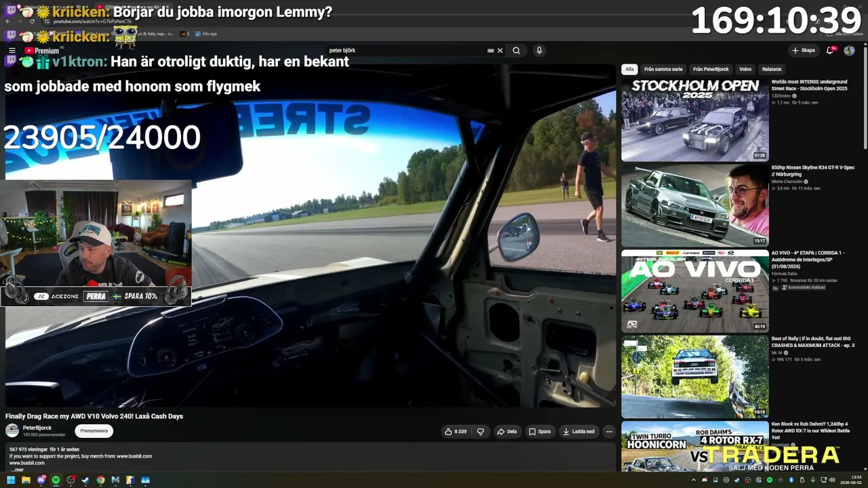Screen dimensions: 868x488
Task: Save video with the Spara button
Action: (540, 431)
